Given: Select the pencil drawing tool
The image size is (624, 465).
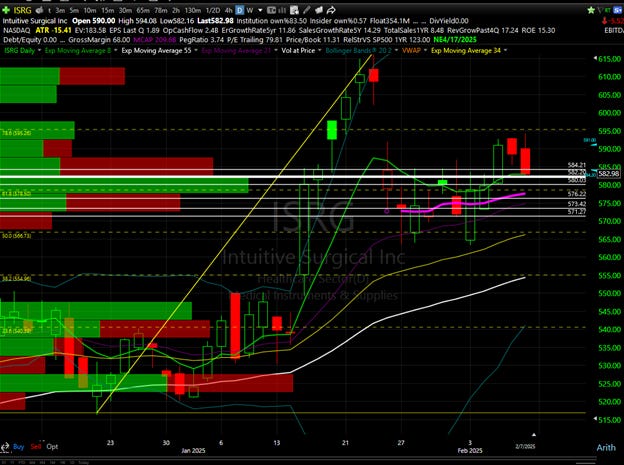Looking at the screenshot, I should tap(306, 10).
